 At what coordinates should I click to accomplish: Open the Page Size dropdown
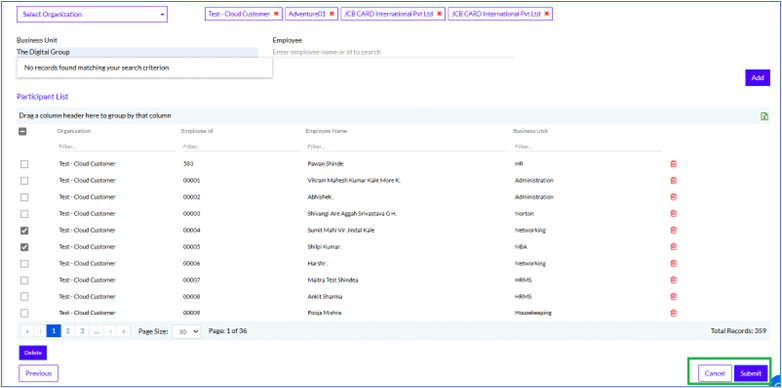(187, 331)
